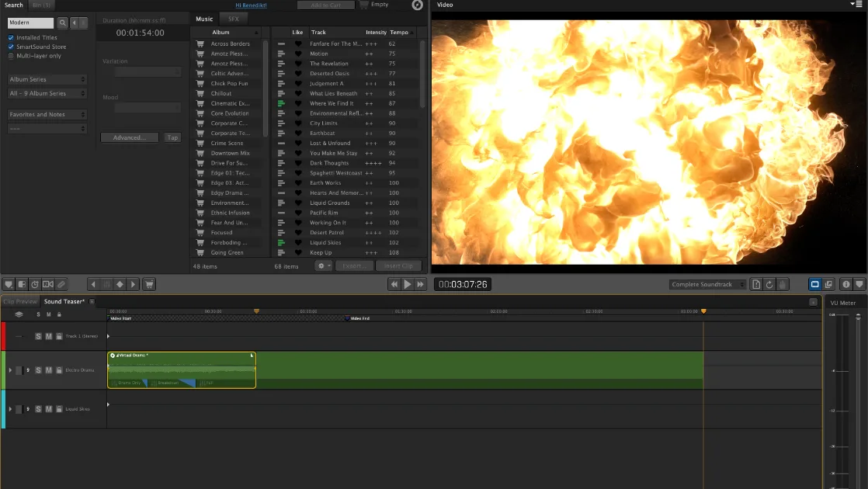Open the Album Series dropdown
Screen dimensions: 868x489
point(47,80)
